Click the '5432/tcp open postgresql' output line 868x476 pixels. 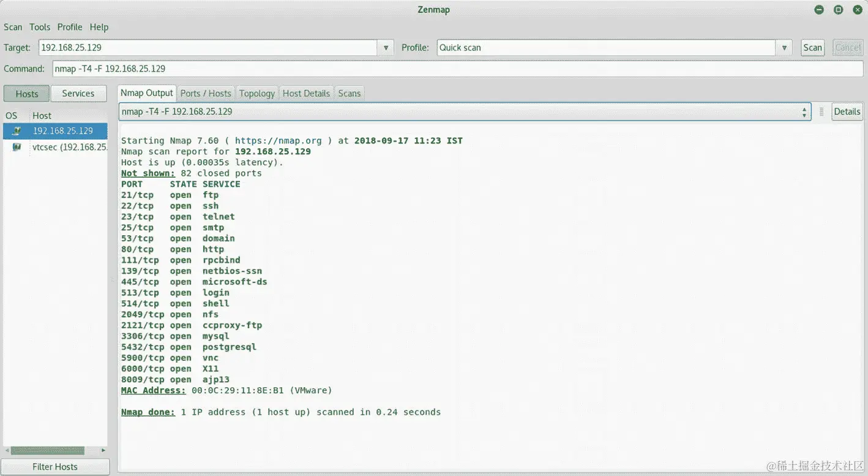[x=189, y=347]
